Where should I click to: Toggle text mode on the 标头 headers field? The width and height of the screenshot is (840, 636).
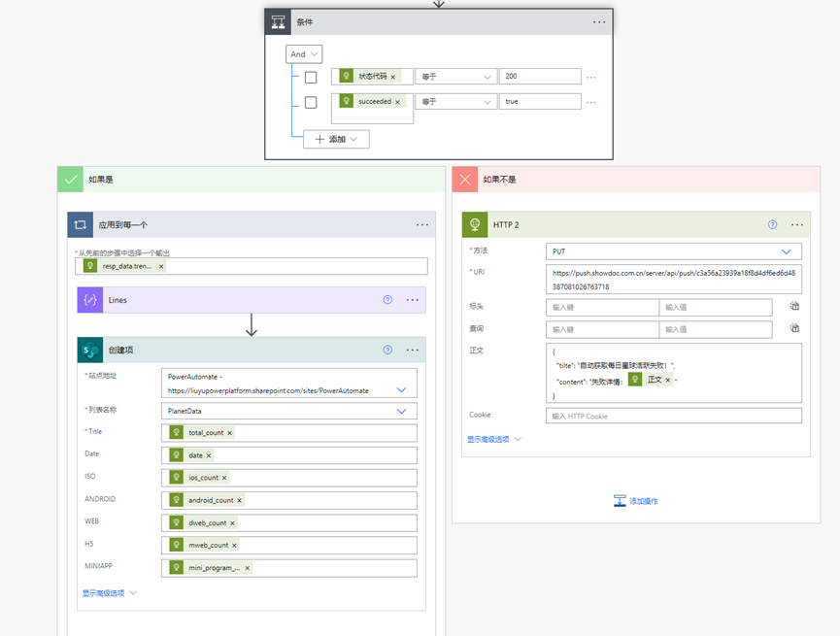[794, 306]
